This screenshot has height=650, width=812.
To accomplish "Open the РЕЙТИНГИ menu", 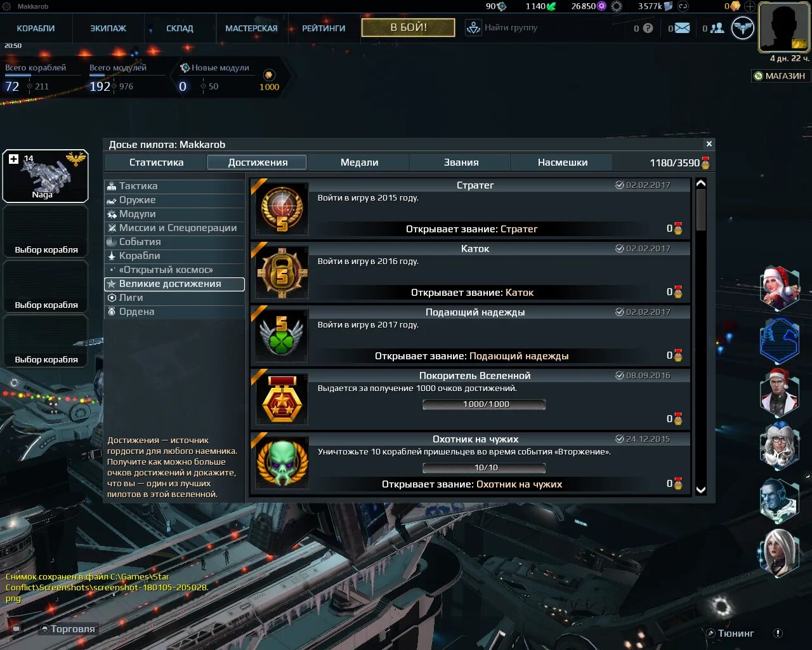I will (324, 28).
